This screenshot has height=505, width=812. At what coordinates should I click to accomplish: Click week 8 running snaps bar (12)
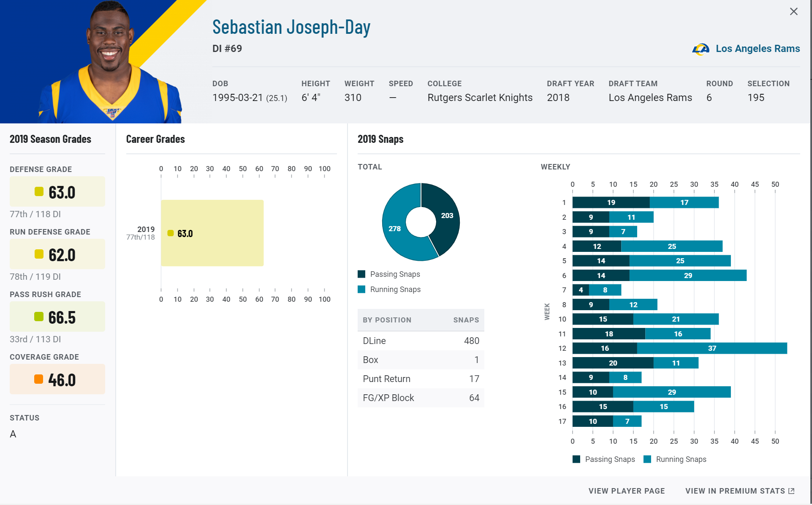[x=633, y=305]
